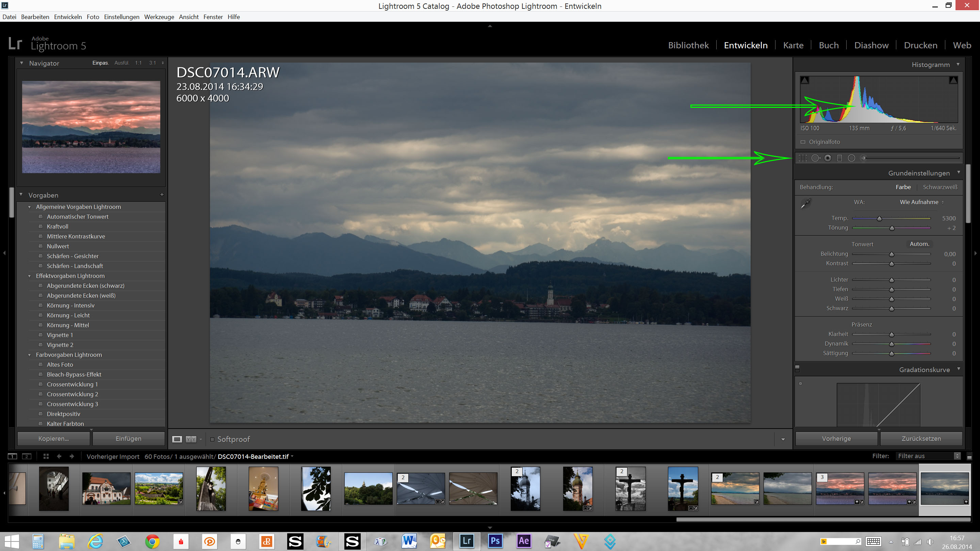
Task: Open Chrome from the taskbar
Action: [152, 541]
